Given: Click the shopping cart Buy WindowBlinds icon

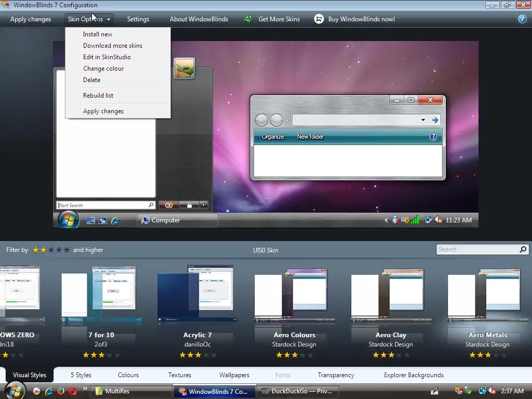Looking at the screenshot, I should [x=319, y=19].
